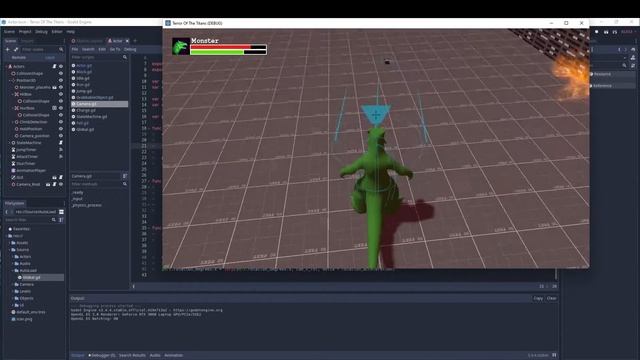Collapse the Source folder
Screen dimensions: 640x360
10,250
